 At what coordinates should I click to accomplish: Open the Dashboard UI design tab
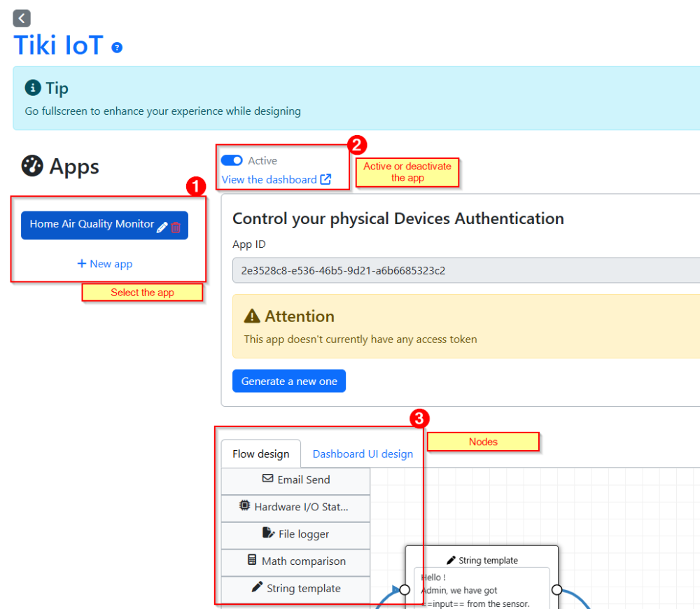click(363, 454)
